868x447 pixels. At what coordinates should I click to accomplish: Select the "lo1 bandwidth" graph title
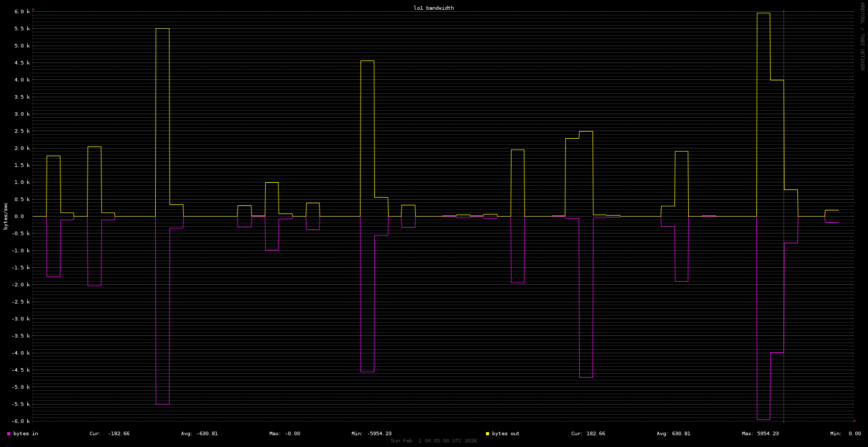tap(433, 8)
